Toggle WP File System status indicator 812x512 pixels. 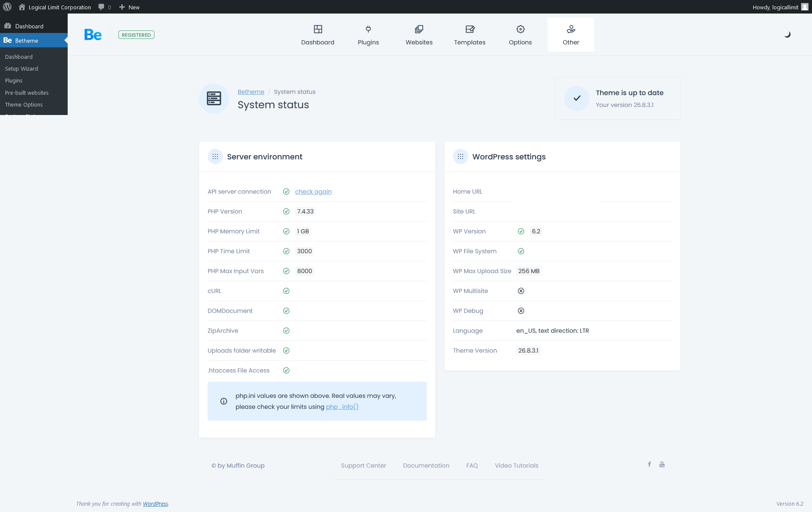tap(521, 251)
